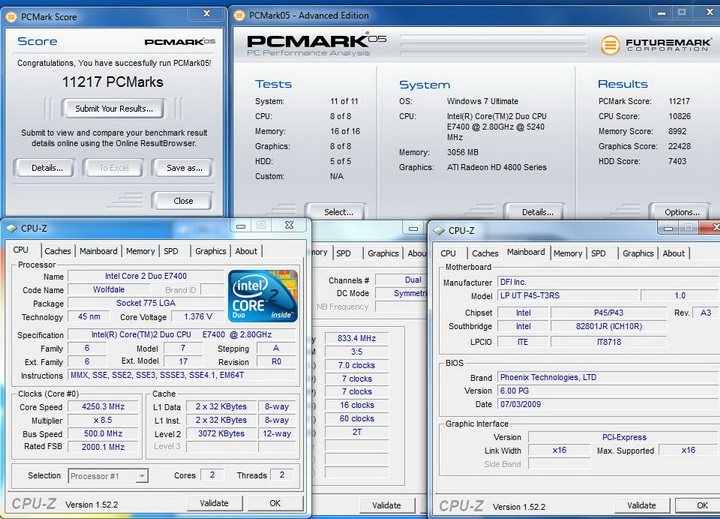The width and height of the screenshot is (720, 519).
Task: Switch to CPU tab in right CPU-Z
Action: click(448, 254)
